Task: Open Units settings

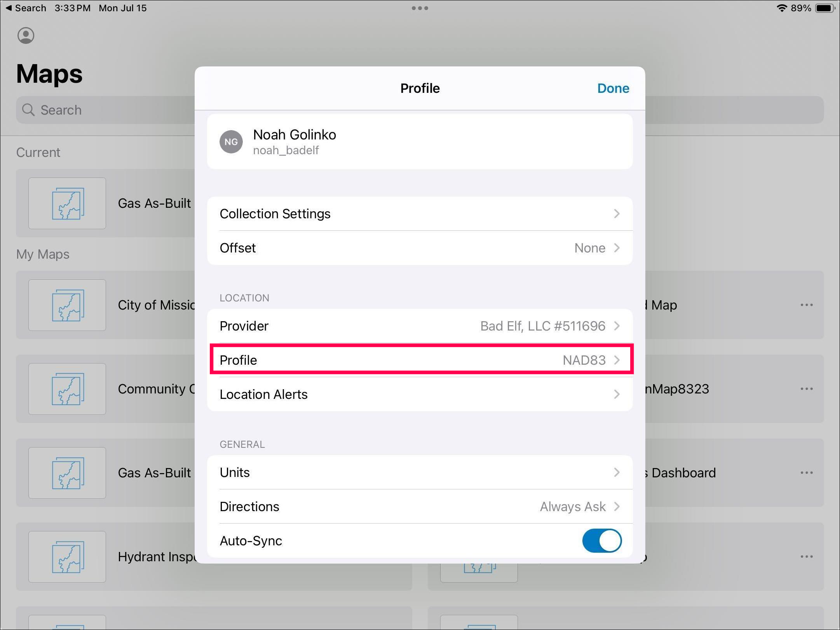Action: tap(420, 472)
